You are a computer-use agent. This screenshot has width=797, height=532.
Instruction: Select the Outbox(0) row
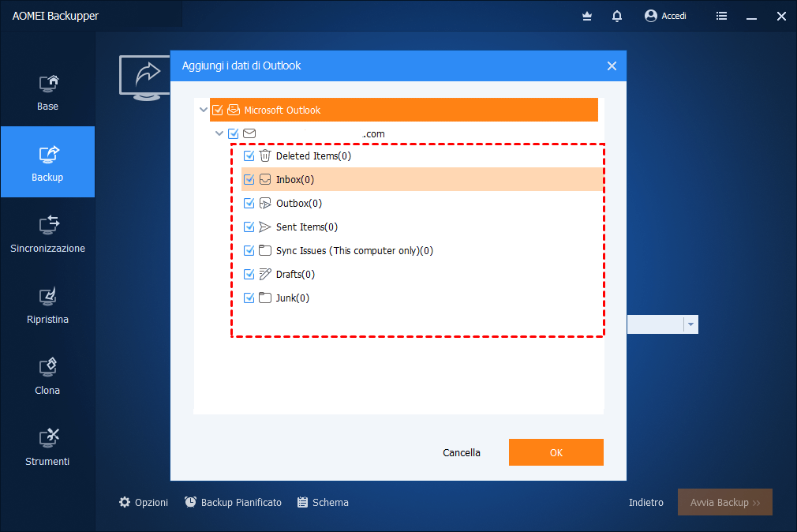point(422,203)
